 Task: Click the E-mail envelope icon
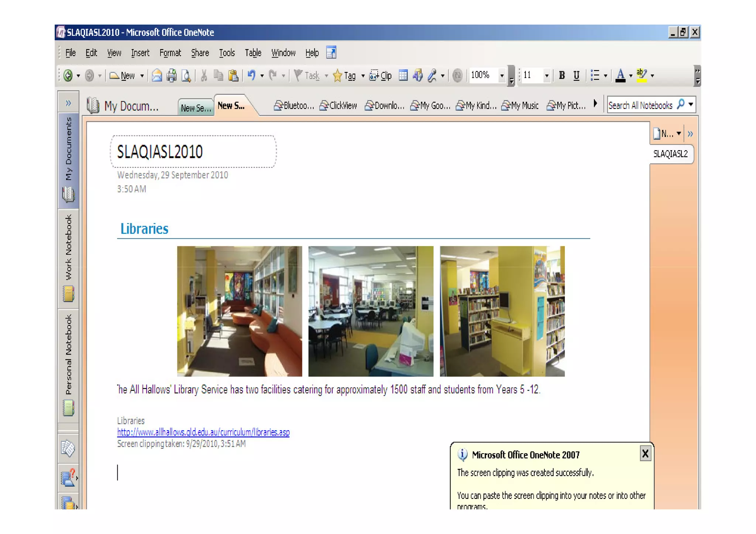(x=157, y=75)
